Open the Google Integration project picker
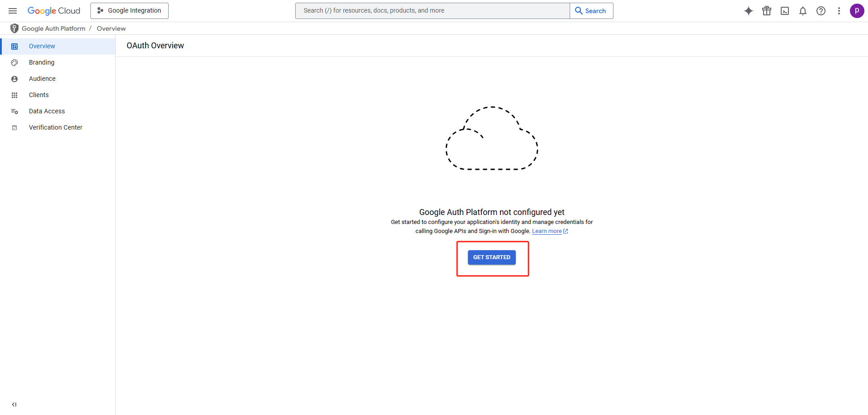The image size is (868, 415). tap(129, 11)
